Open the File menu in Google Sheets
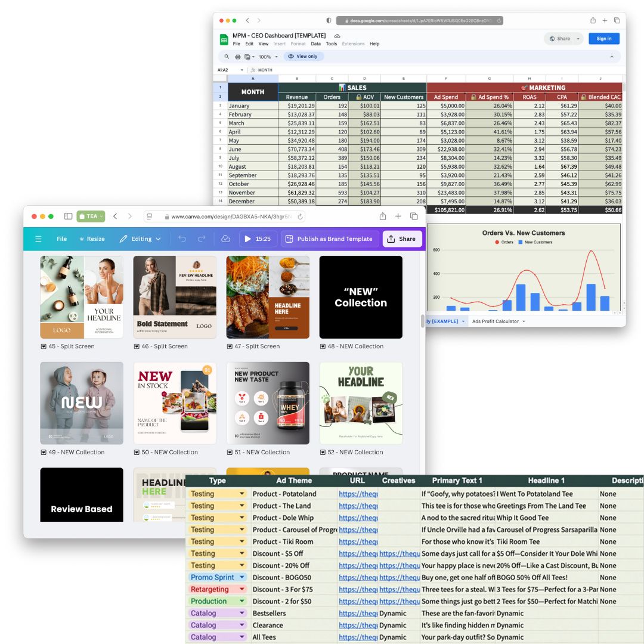The height and width of the screenshot is (644, 644). tap(237, 44)
